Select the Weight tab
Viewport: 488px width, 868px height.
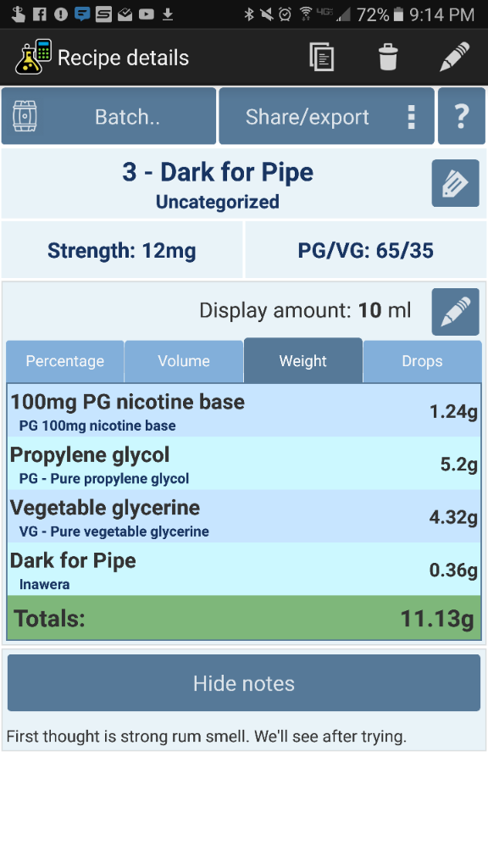(302, 360)
